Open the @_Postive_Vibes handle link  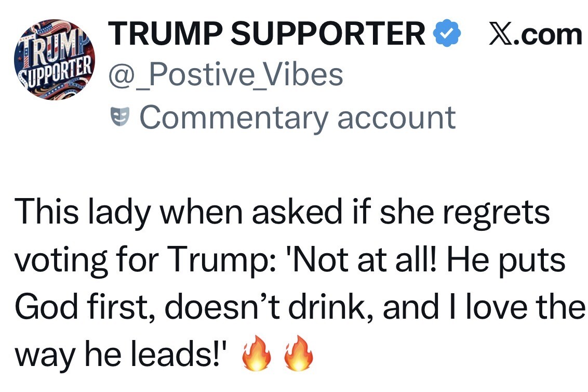pyautogui.click(x=226, y=75)
